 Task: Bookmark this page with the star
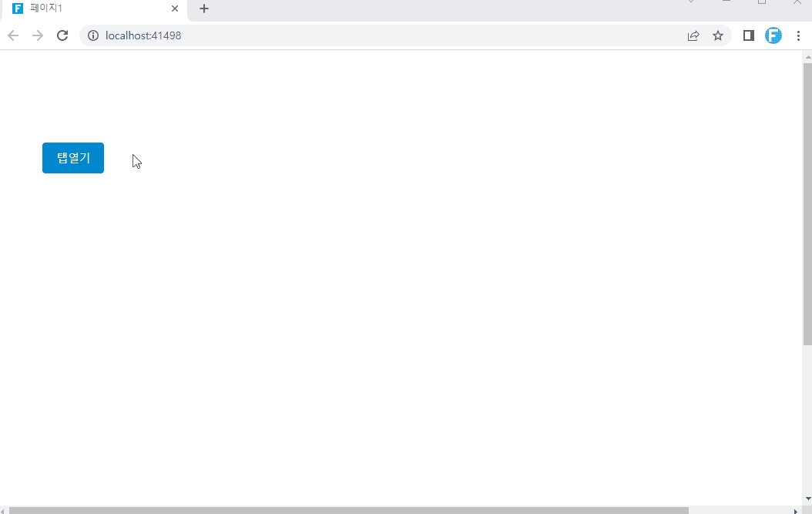click(x=718, y=35)
